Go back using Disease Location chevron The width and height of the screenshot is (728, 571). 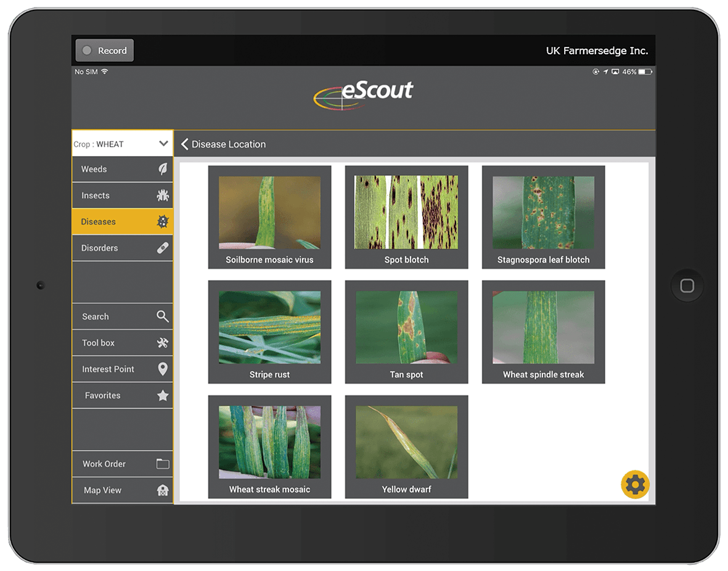point(184,144)
